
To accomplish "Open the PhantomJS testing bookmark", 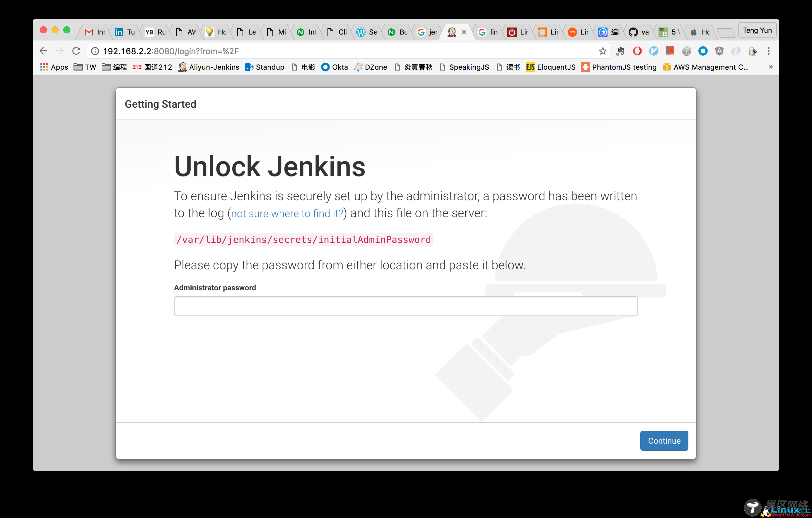I will 619,67.
